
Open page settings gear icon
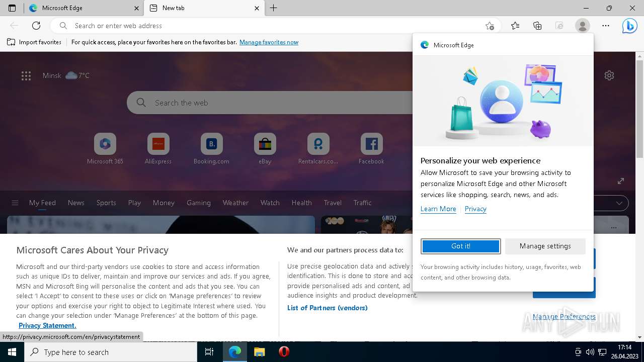pyautogui.click(x=609, y=75)
